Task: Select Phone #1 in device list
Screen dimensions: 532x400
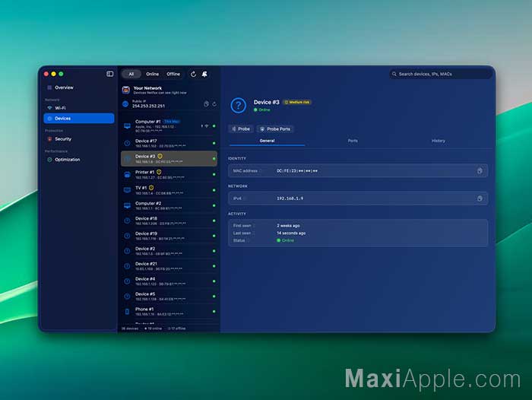Action: pos(169,311)
